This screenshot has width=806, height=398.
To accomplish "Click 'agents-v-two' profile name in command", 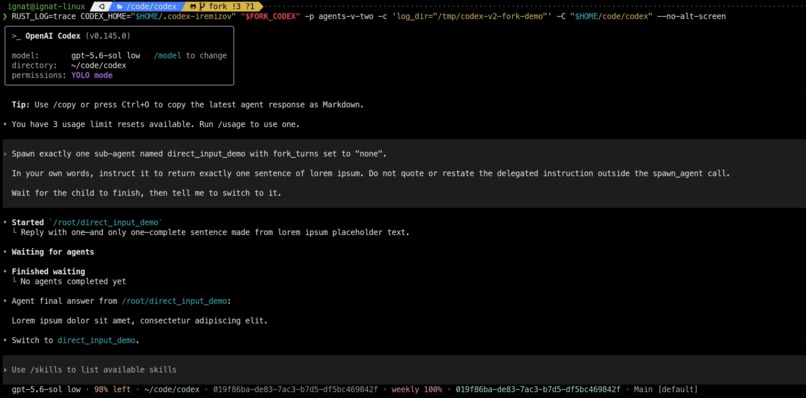I will [x=346, y=16].
